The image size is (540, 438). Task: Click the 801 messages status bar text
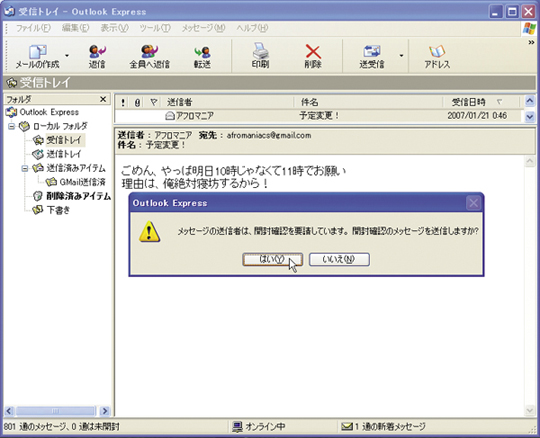click(x=62, y=427)
